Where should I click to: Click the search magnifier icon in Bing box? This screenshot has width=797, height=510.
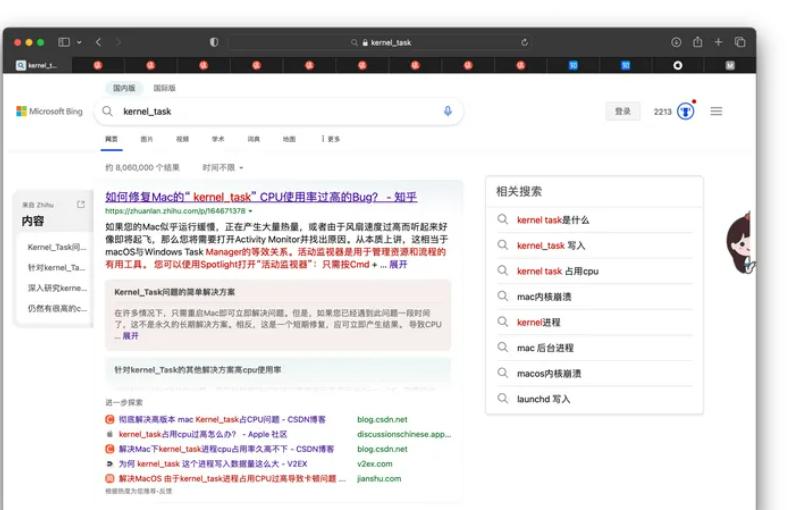[x=107, y=111]
